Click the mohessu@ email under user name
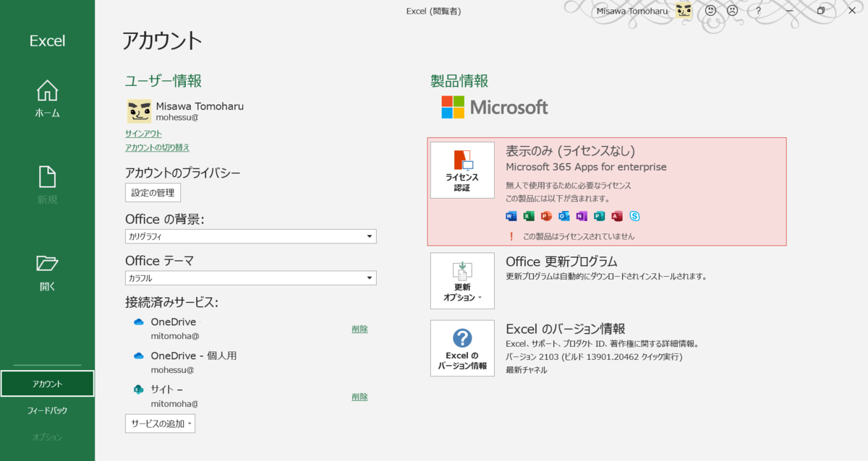The height and width of the screenshot is (461, 868). [177, 117]
